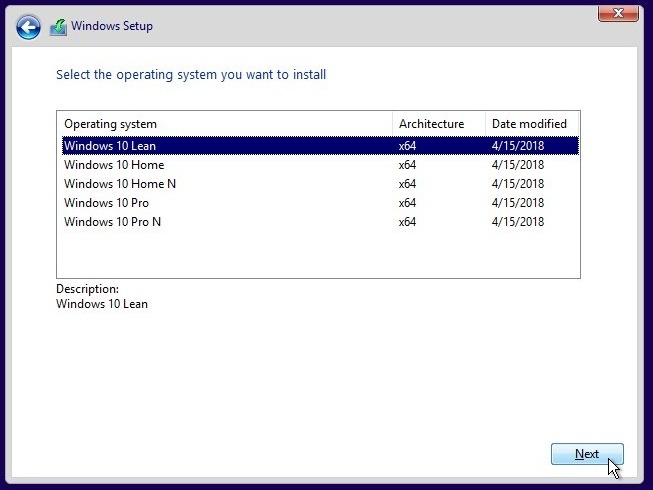The height and width of the screenshot is (490, 653).
Task: Click the Windows Setup installer icon
Action: pos(58,27)
